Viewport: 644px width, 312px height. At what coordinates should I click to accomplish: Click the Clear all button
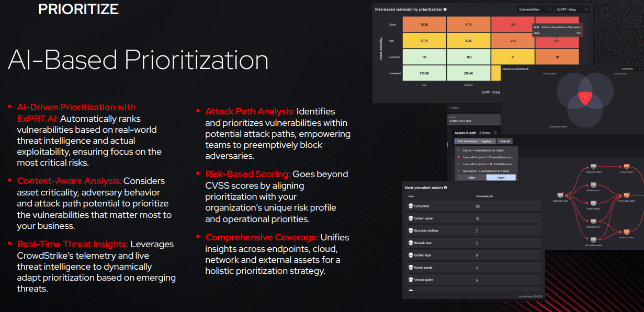[505, 141]
